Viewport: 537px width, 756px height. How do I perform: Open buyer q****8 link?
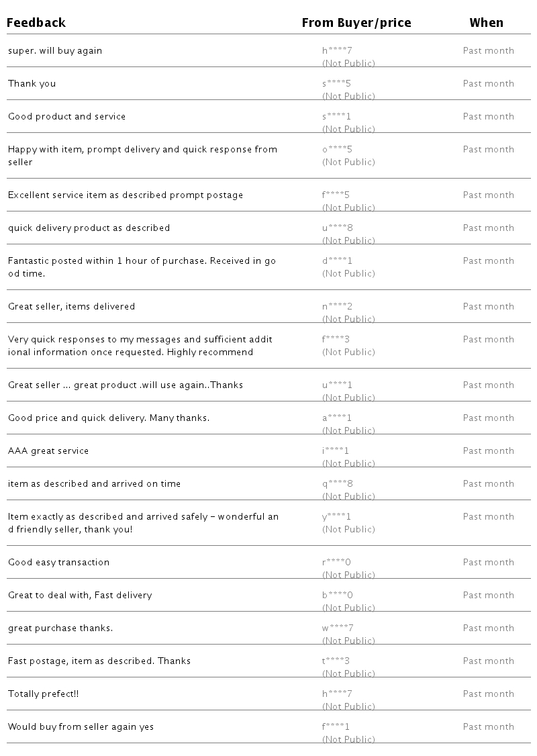(x=338, y=484)
